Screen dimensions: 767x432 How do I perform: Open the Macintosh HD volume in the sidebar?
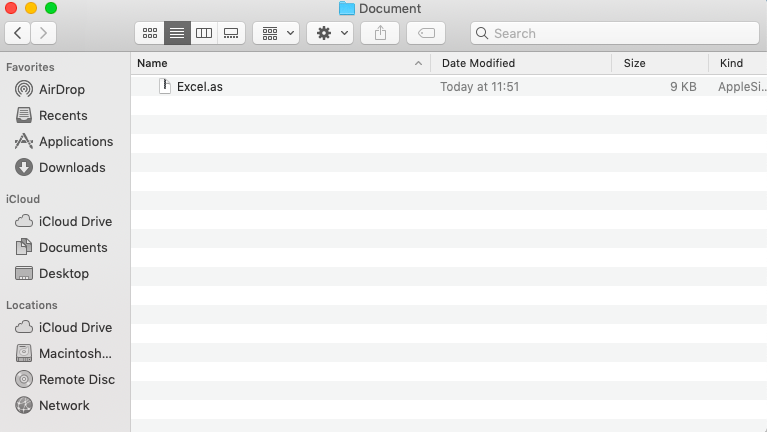tap(75, 353)
